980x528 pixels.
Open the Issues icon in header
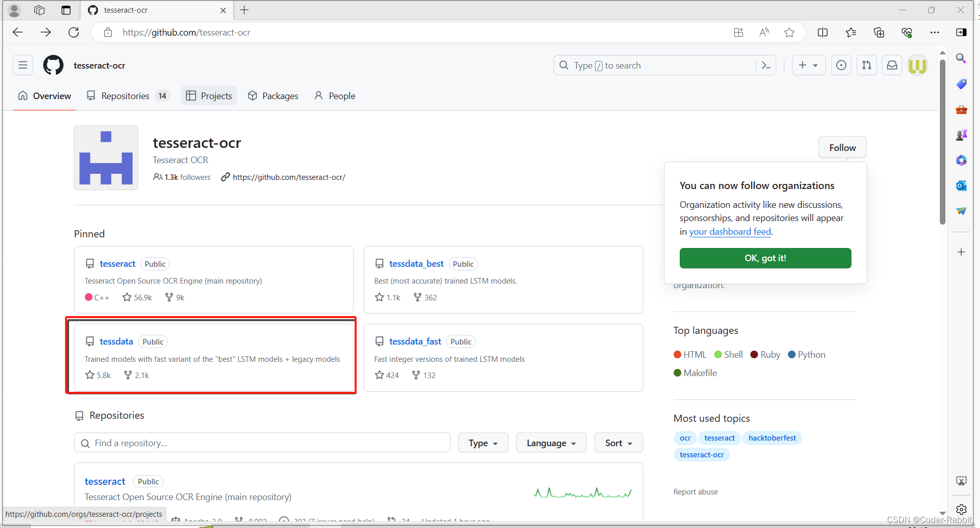click(841, 65)
